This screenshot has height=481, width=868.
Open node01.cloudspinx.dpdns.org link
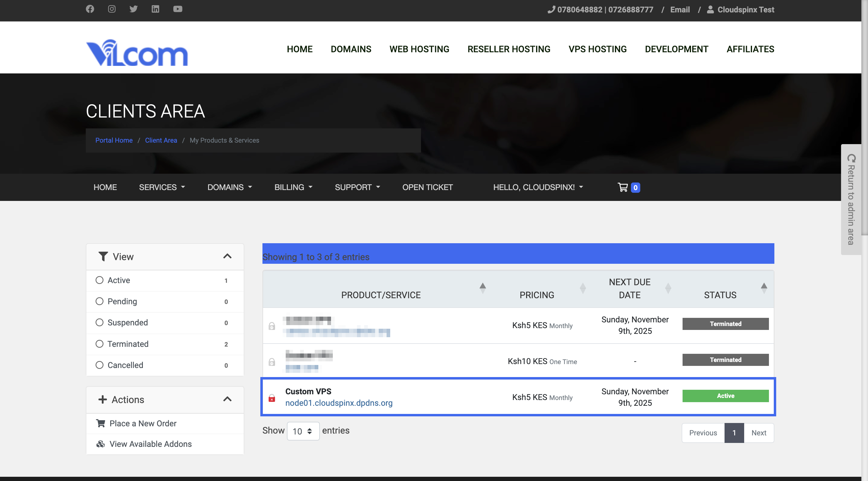point(339,403)
